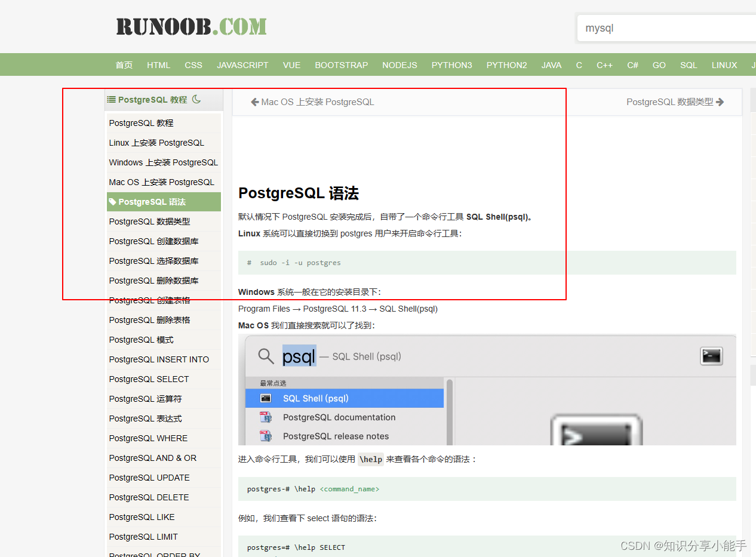The height and width of the screenshot is (557, 756).
Task: Click the Program Files path text line
Action: point(338,309)
